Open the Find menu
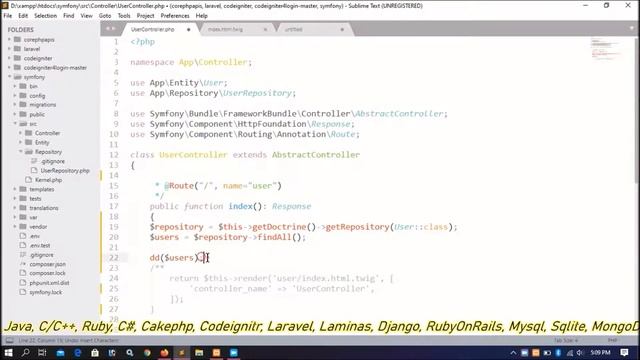 69,16
